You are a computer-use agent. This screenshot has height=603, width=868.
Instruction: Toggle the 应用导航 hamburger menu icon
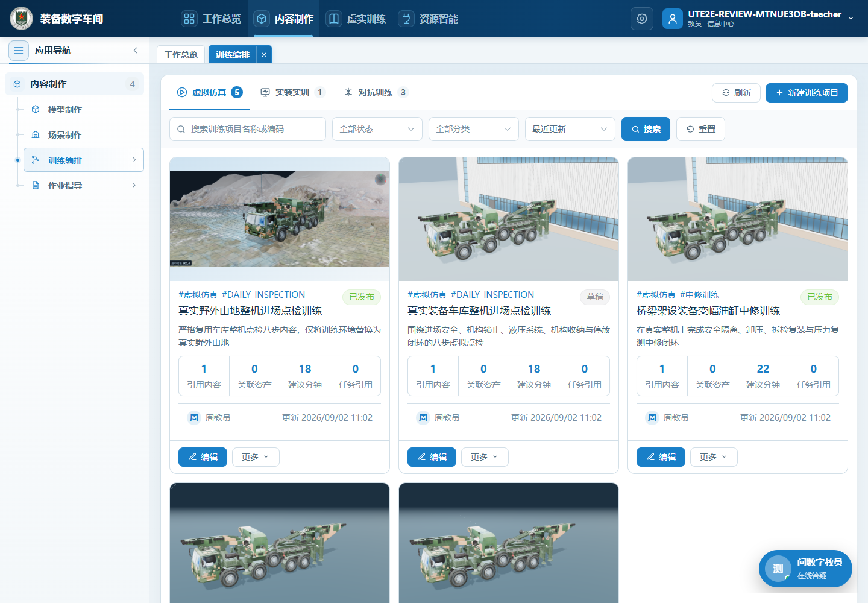point(19,51)
